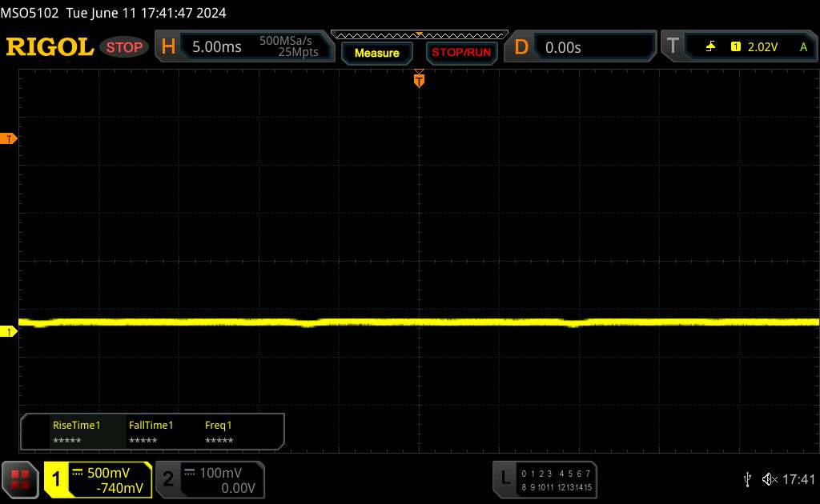The width and height of the screenshot is (820, 504).
Task: Click channel 1 500mV scale value
Action: tap(108, 473)
